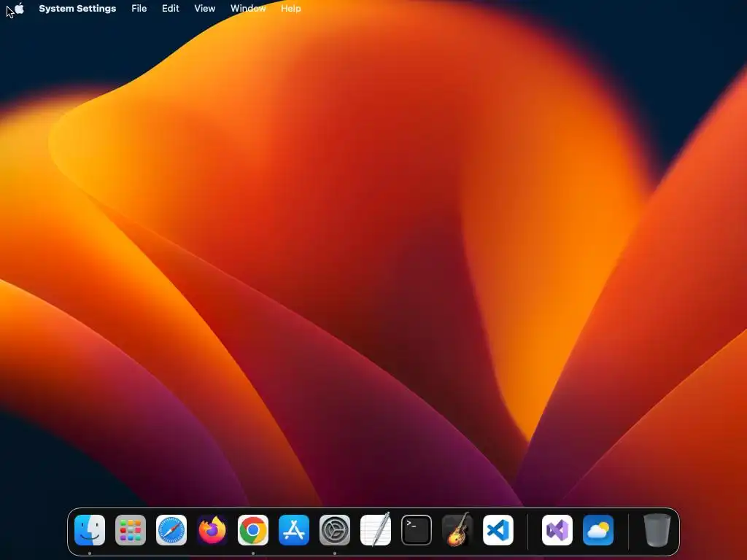Image resolution: width=747 pixels, height=560 pixels.
Task: Open the File menu
Action: click(x=139, y=9)
